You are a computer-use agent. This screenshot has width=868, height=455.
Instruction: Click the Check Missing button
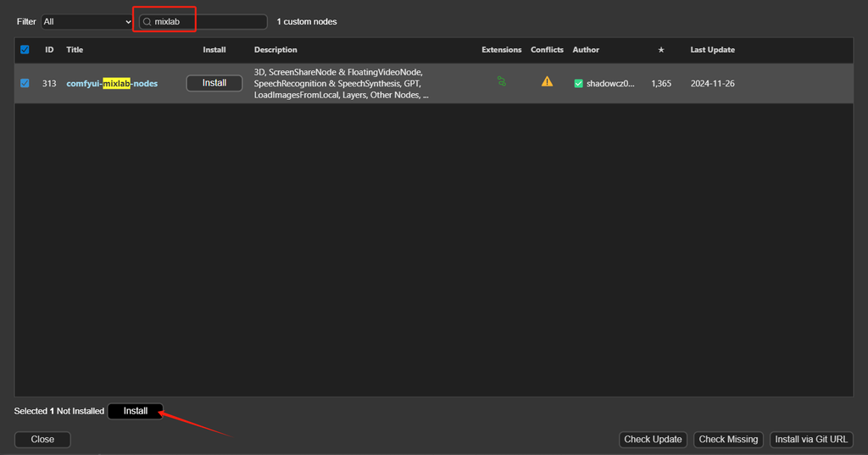click(728, 439)
